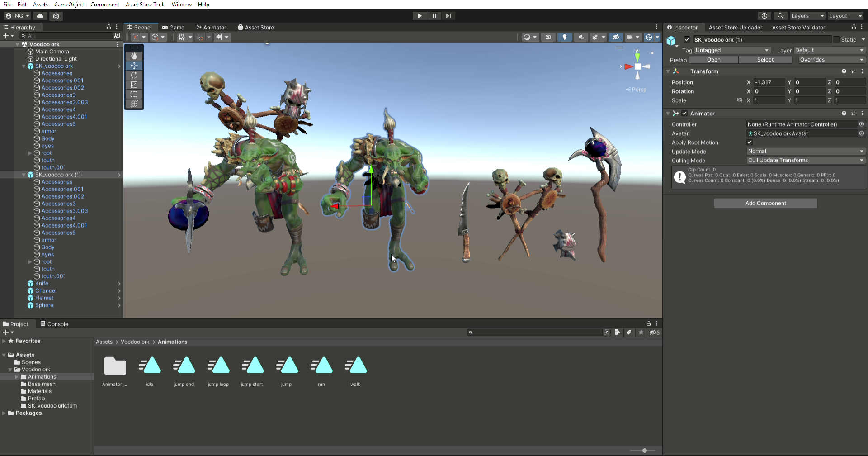Image resolution: width=868 pixels, height=456 pixels.
Task: Select the Rotate tool
Action: pos(134,75)
